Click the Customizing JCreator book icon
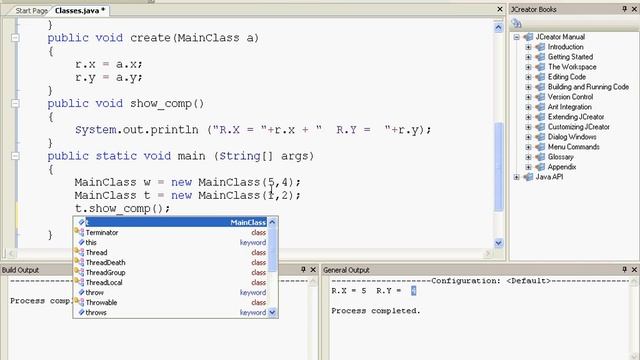Screen dimensions: 640x360 (x=540, y=127)
